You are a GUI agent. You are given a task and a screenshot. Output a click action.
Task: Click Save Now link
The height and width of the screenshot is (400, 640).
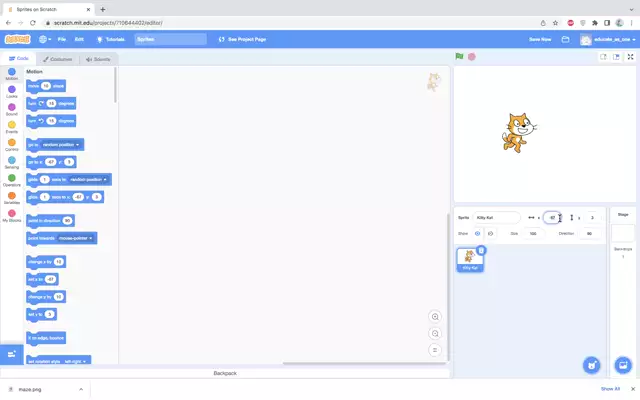coord(540,39)
